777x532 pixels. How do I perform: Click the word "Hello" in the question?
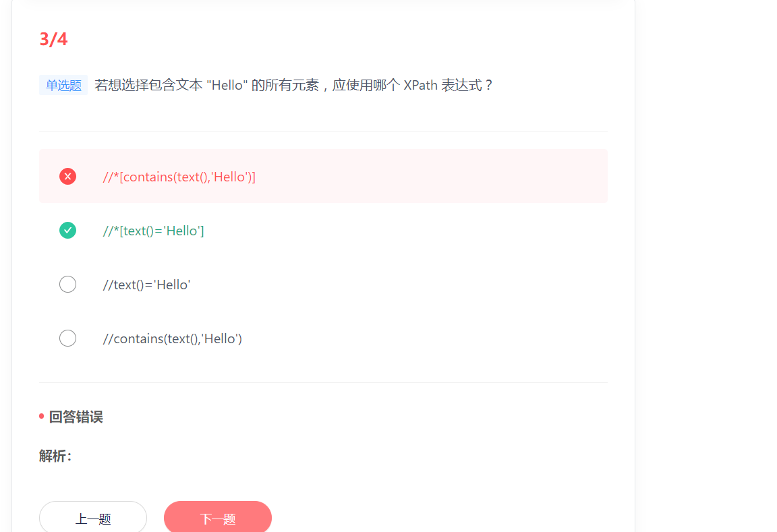click(x=227, y=85)
